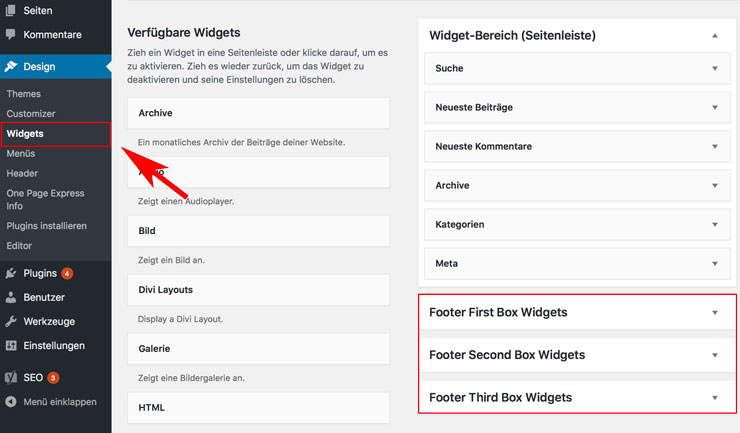The width and height of the screenshot is (740, 433).
Task: Click the Design paintbrush icon
Action: coord(10,66)
